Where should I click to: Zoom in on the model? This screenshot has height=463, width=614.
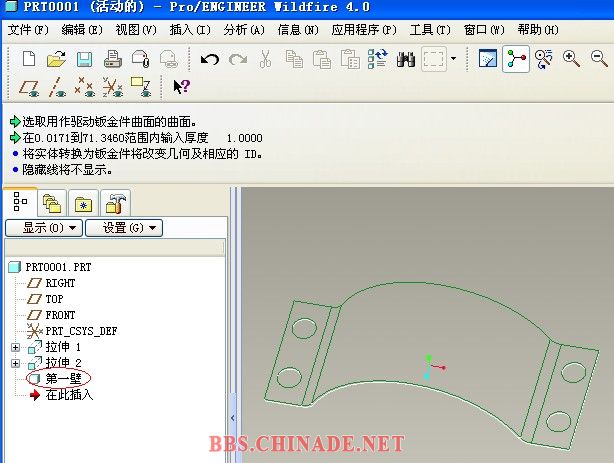[571, 59]
